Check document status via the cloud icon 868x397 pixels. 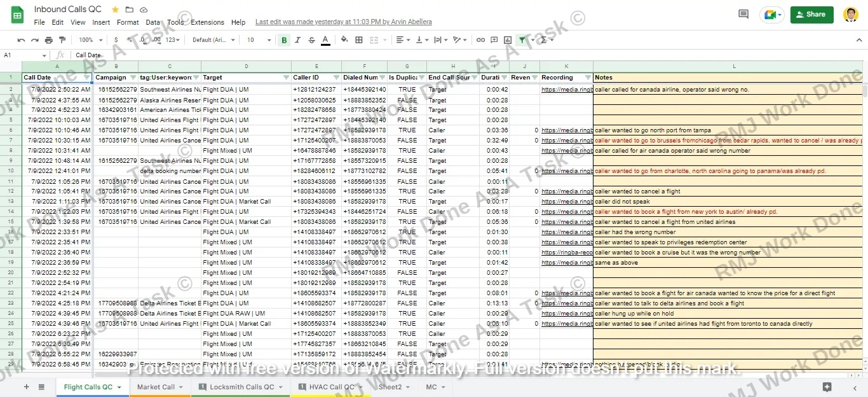pyautogui.click(x=144, y=10)
